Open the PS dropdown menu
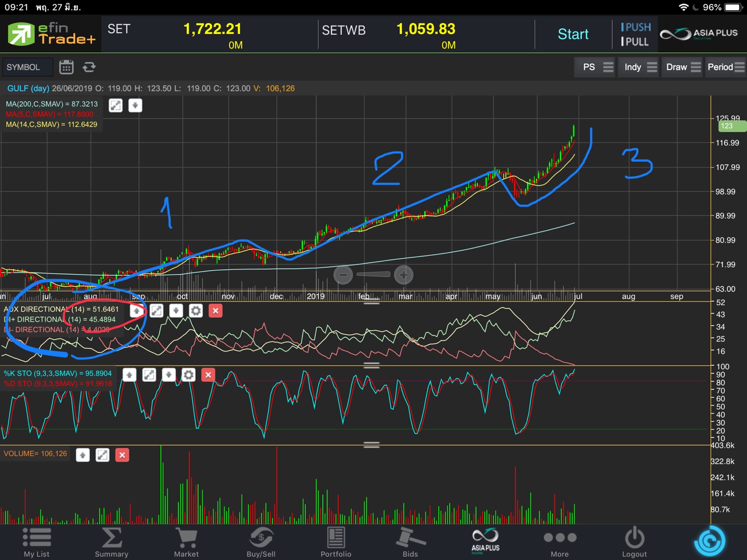Image resolution: width=747 pixels, height=560 pixels. click(594, 67)
